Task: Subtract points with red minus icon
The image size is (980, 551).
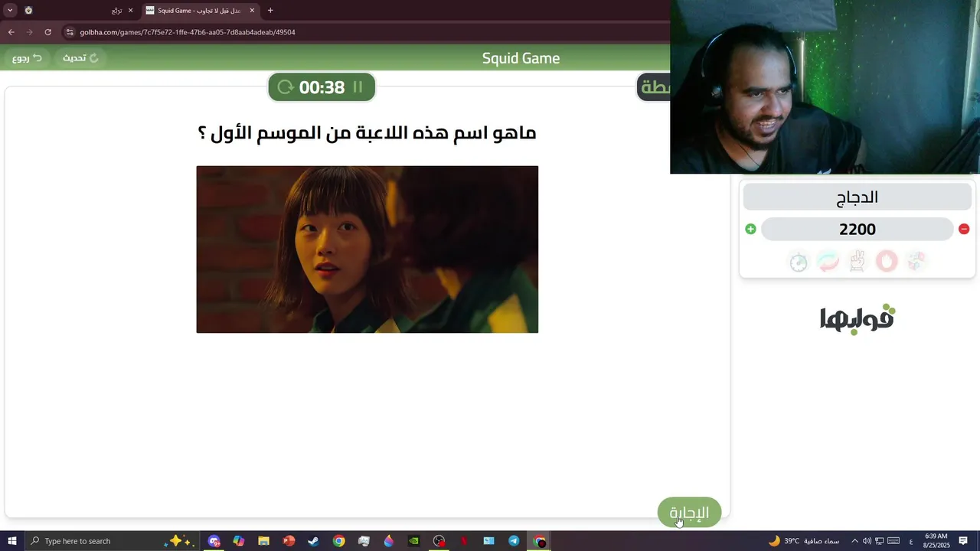Action: pos(964,229)
